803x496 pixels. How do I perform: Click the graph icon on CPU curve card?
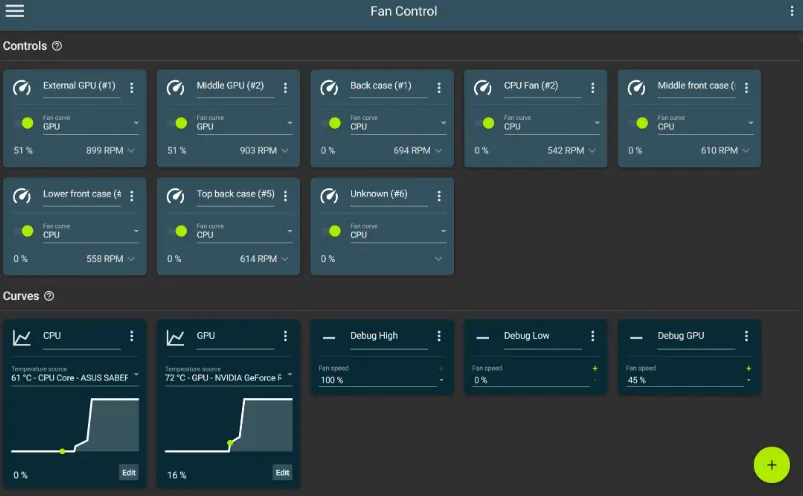click(22, 337)
